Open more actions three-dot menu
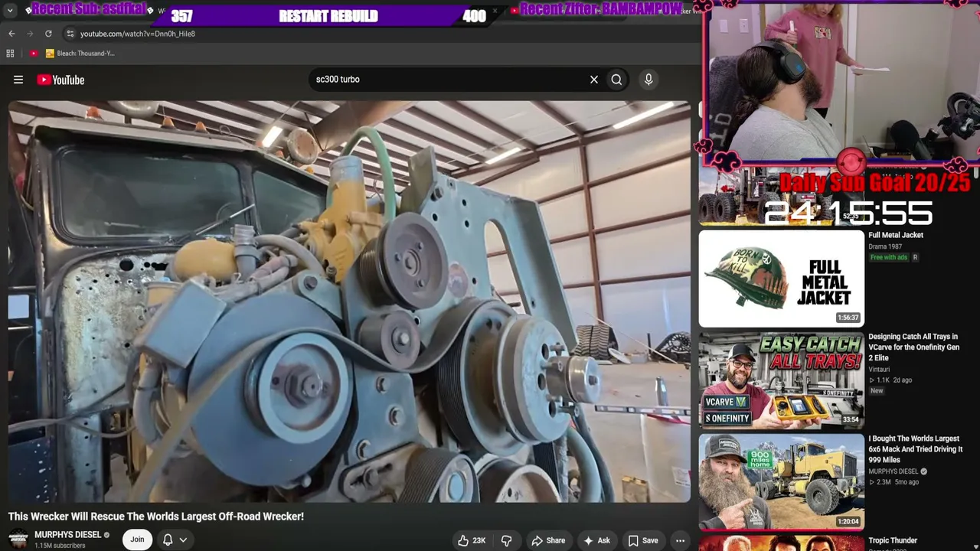This screenshot has width=980, height=551. coord(680,540)
